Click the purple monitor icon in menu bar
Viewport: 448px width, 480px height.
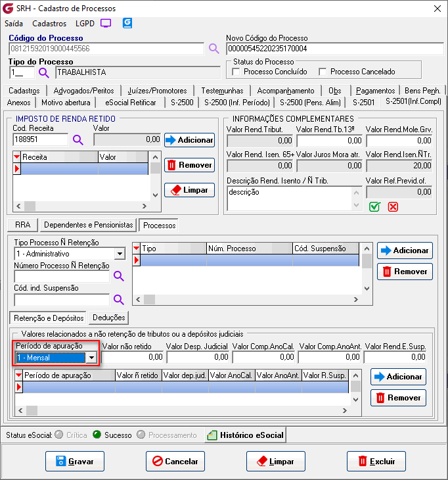coord(106,23)
